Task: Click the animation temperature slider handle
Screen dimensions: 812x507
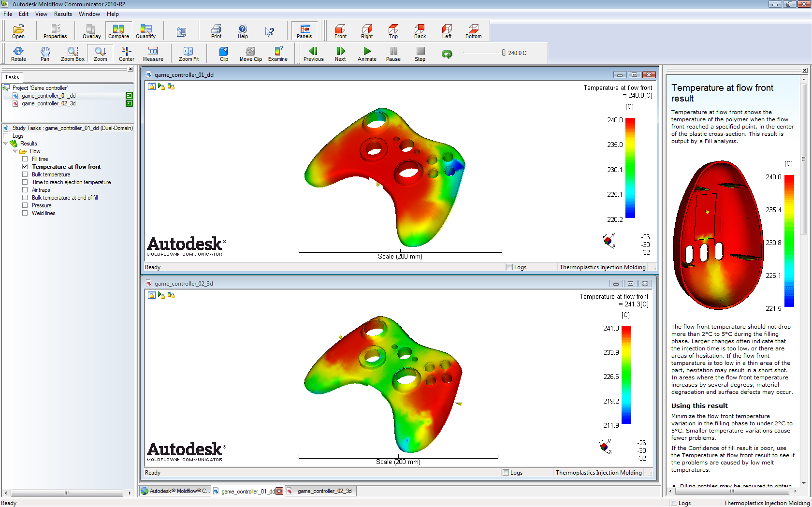Action: click(x=504, y=53)
